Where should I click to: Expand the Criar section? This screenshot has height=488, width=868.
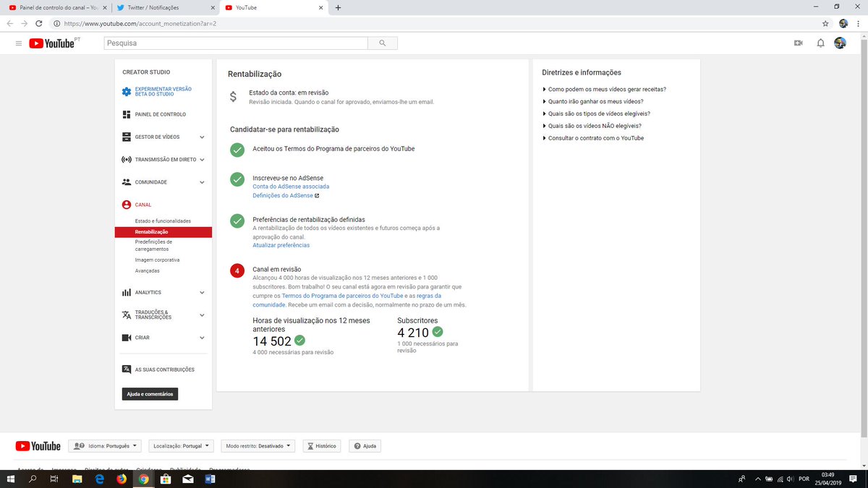[202, 338]
